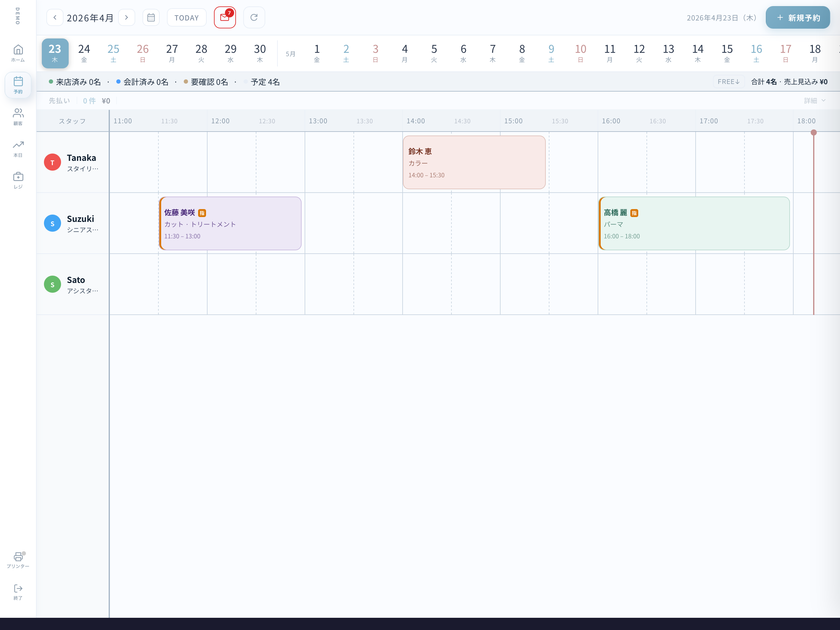Select date 30 木 tab

tap(260, 53)
